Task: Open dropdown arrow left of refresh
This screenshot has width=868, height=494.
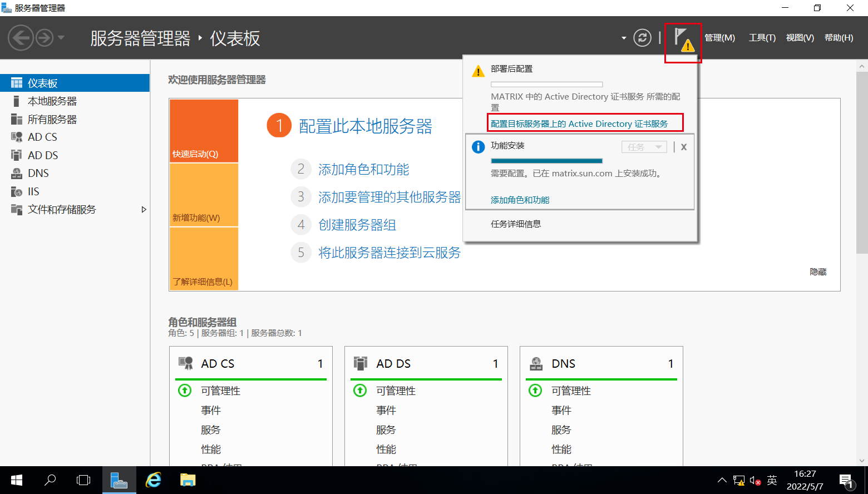Action: coord(624,38)
